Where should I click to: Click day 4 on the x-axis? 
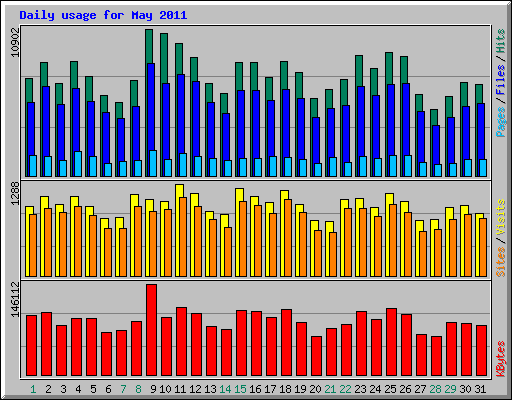[x=78, y=389]
